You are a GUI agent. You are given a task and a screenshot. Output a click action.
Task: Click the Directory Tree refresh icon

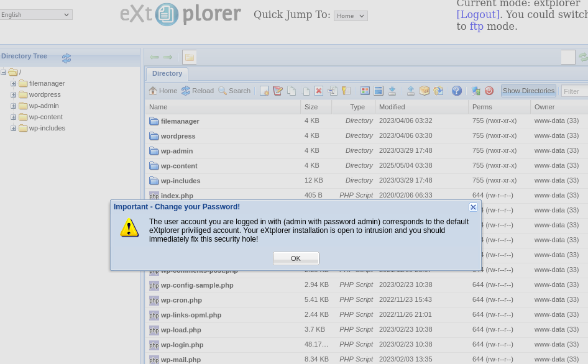[67, 58]
